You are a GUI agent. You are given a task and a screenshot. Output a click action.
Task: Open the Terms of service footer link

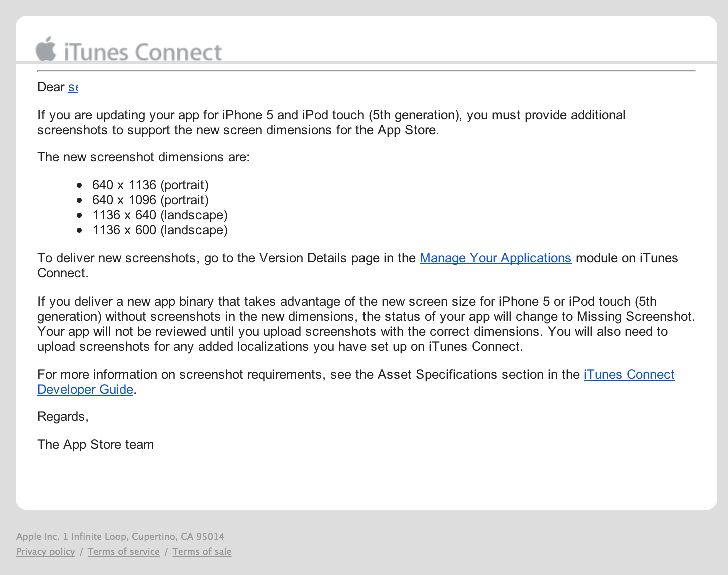[x=124, y=551]
